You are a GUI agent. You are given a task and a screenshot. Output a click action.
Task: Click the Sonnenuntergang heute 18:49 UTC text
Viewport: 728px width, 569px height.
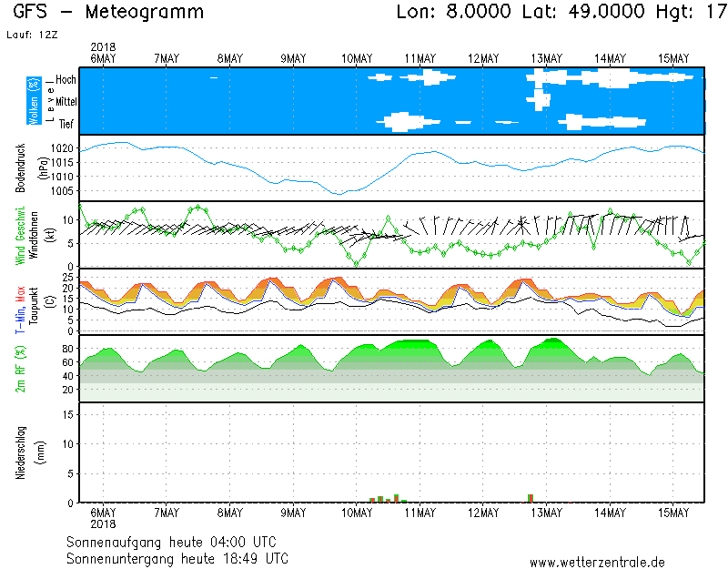pyautogui.click(x=177, y=557)
